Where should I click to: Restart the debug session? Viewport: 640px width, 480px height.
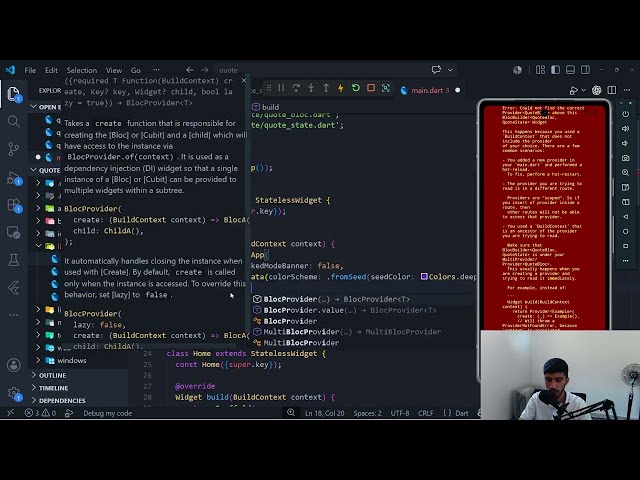[x=356, y=88]
